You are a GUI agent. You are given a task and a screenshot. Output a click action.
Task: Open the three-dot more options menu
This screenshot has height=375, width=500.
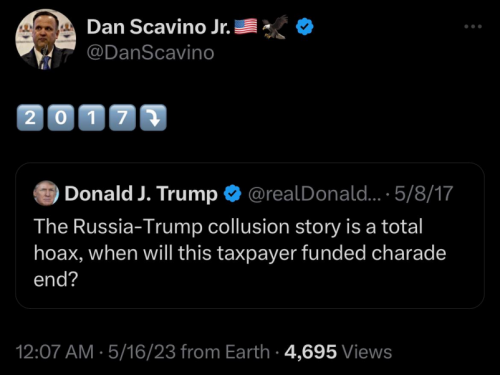[x=473, y=26]
